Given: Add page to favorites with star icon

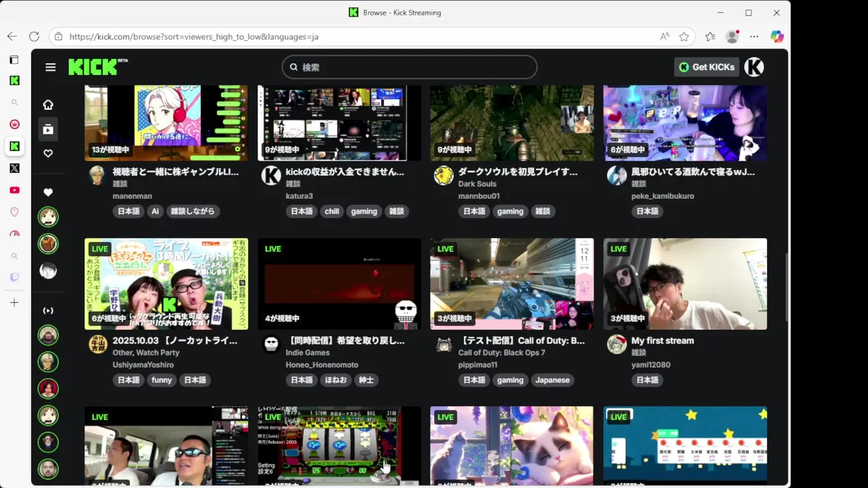Looking at the screenshot, I should pos(684,37).
